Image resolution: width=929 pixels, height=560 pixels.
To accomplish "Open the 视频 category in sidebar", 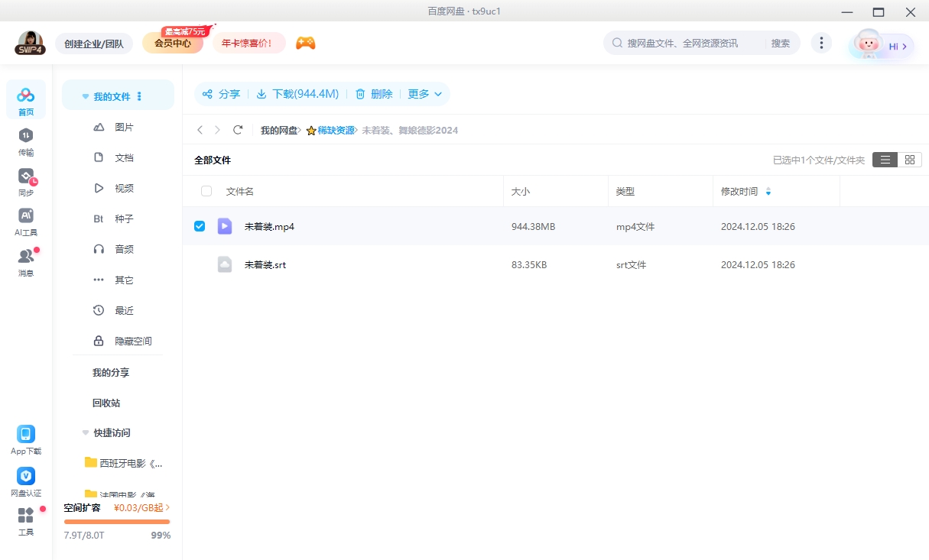I will coord(124,188).
